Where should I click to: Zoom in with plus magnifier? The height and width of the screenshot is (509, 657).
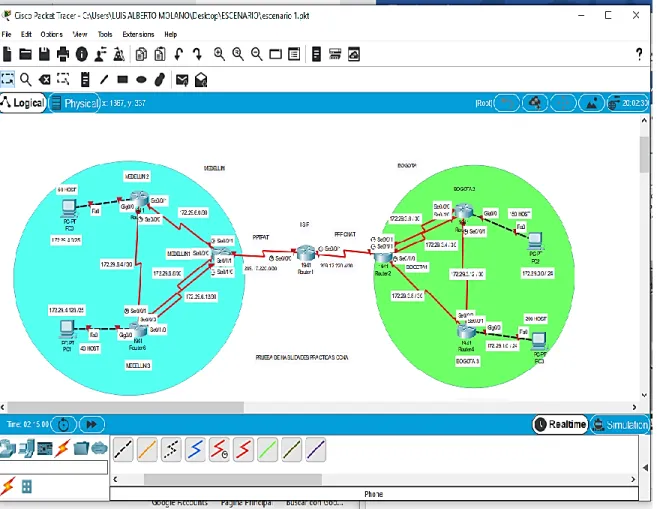(x=219, y=54)
